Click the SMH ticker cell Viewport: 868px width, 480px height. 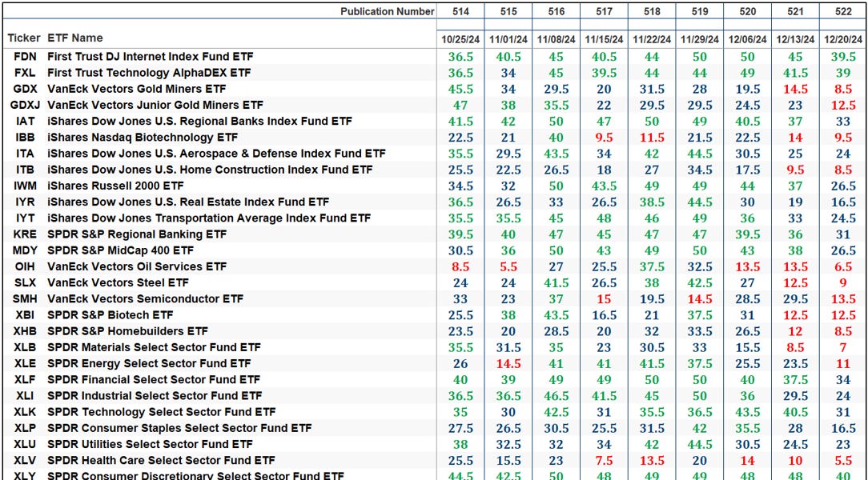point(26,299)
